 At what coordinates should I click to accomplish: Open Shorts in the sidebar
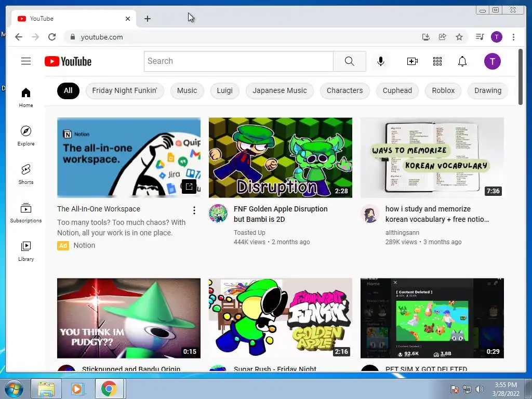26,175
